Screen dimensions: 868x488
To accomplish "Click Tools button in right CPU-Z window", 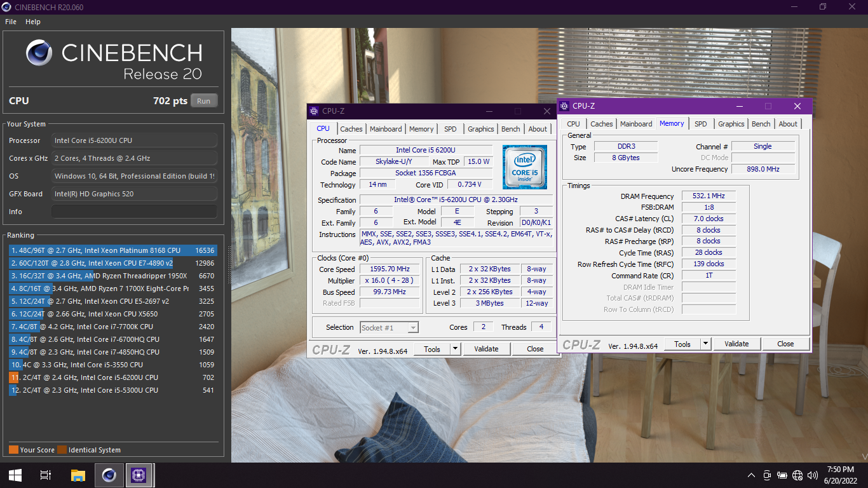I will click(x=682, y=344).
